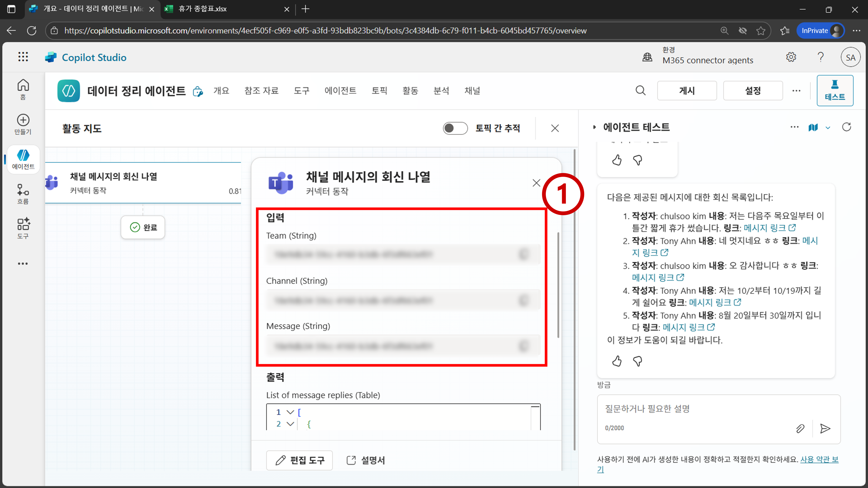Open the 흐름 flows sidebar icon
This screenshot has height=488, width=868.
(23, 193)
